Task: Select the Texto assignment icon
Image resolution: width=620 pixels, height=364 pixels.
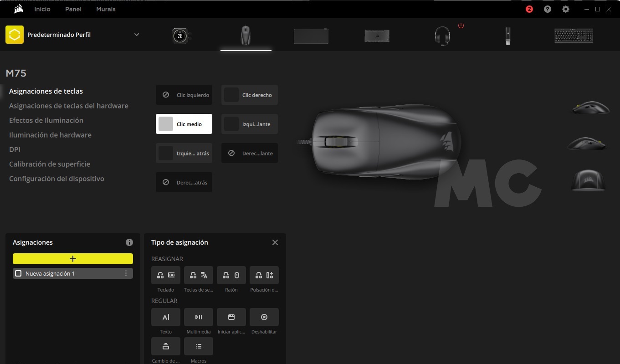Action: pyautogui.click(x=166, y=317)
